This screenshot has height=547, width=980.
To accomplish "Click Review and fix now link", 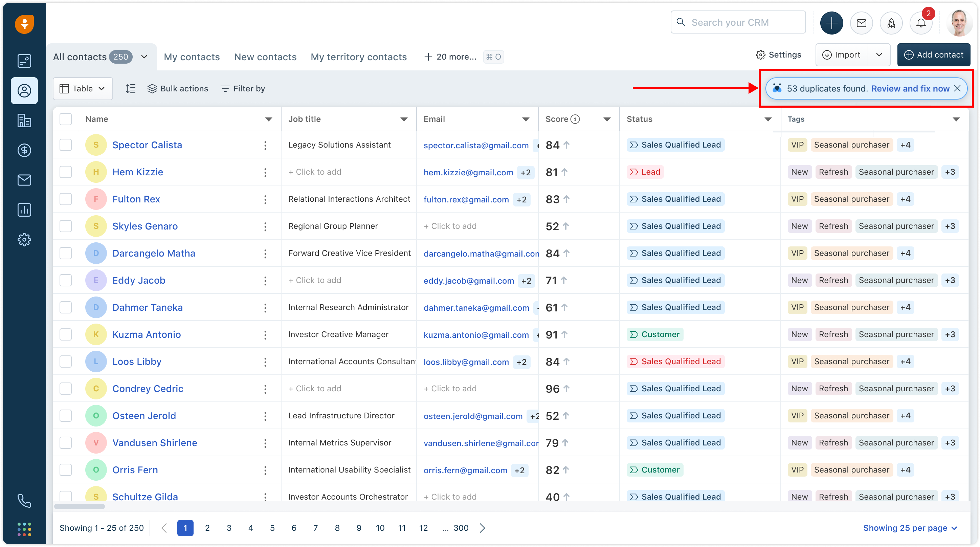I will (x=910, y=89).
